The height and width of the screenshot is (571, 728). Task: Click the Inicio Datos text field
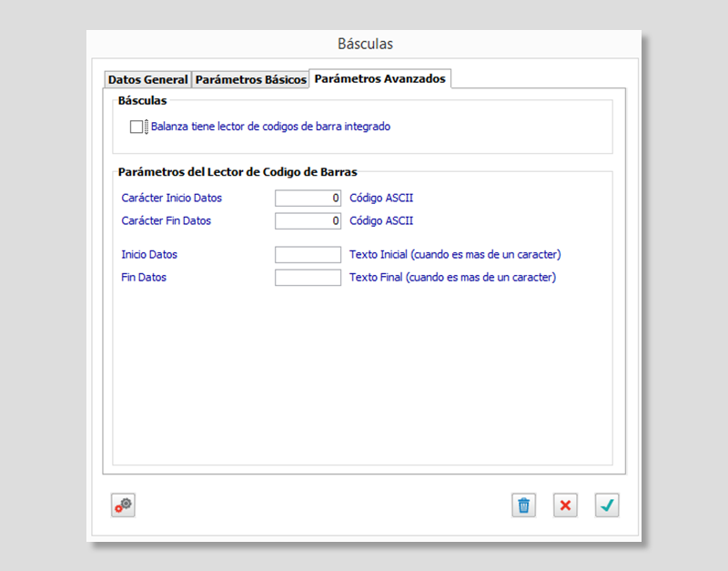click(308, 255)
